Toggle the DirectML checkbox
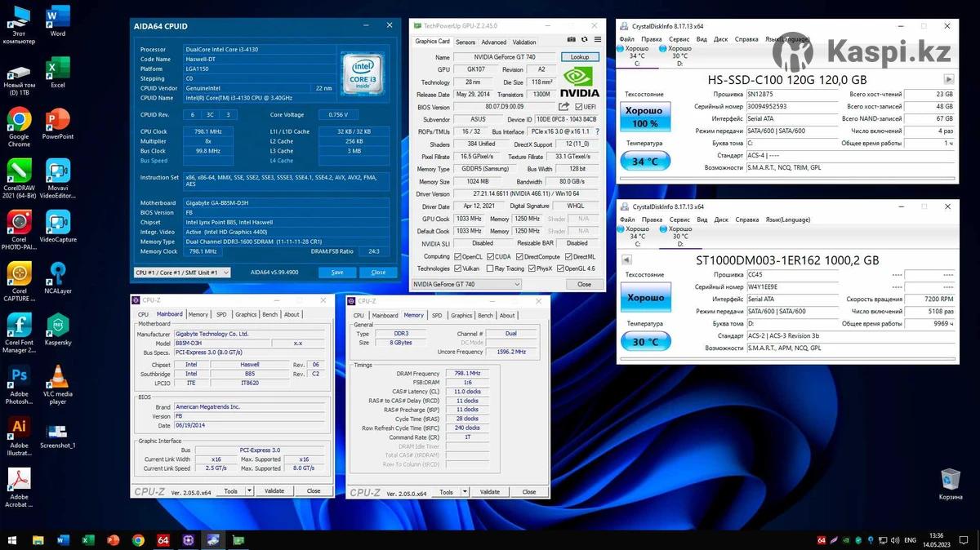 (x=568, y=256)
